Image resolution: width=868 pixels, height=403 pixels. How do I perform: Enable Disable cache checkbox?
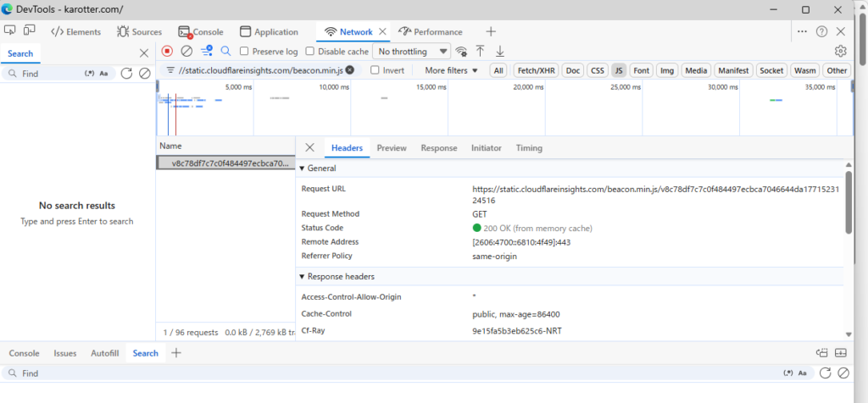click(x=310, y=52)
